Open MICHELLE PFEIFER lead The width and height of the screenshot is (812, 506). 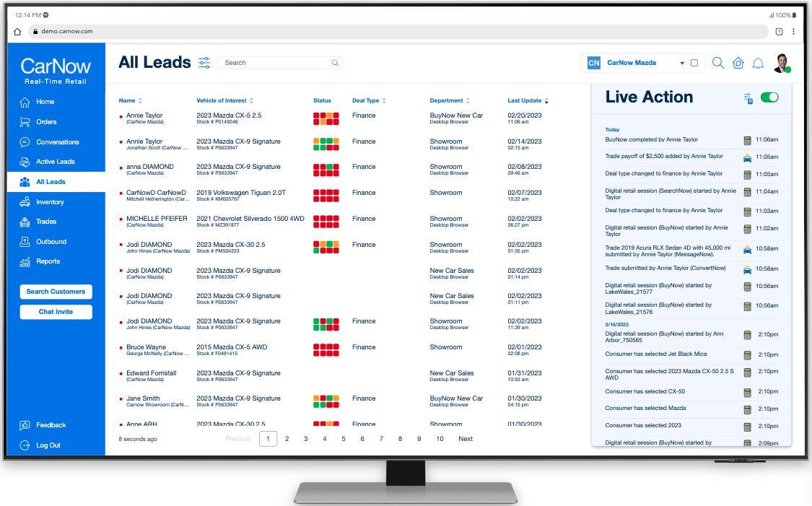(x=157, y=219)
